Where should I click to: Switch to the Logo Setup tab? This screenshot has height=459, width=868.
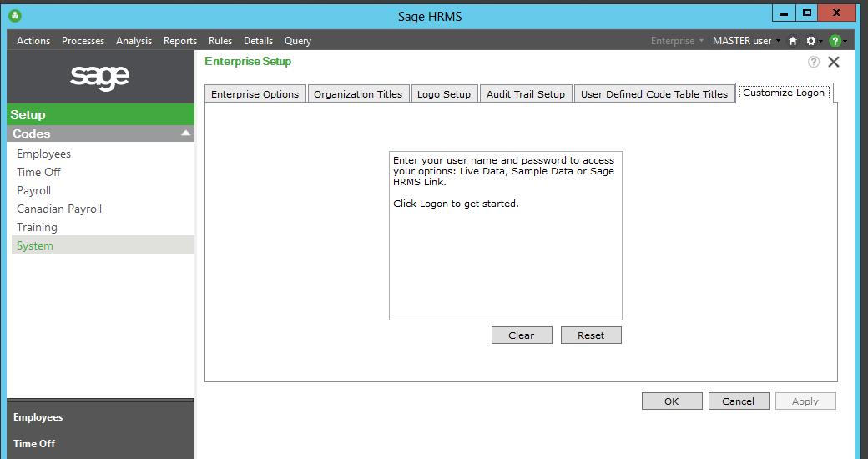(x=444, y=94)
